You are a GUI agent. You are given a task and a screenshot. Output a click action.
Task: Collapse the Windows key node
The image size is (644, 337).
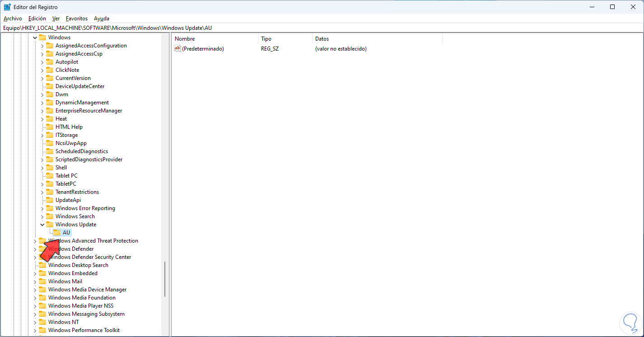pos(35,37)
